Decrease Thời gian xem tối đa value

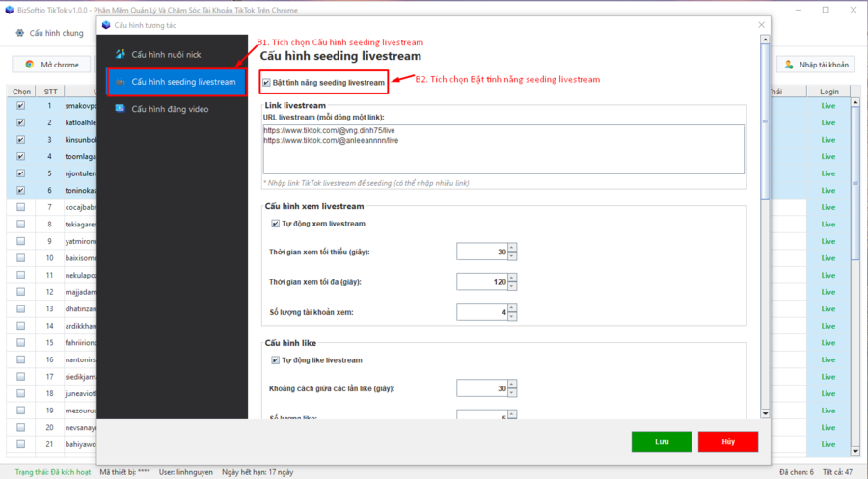[512, 287]
